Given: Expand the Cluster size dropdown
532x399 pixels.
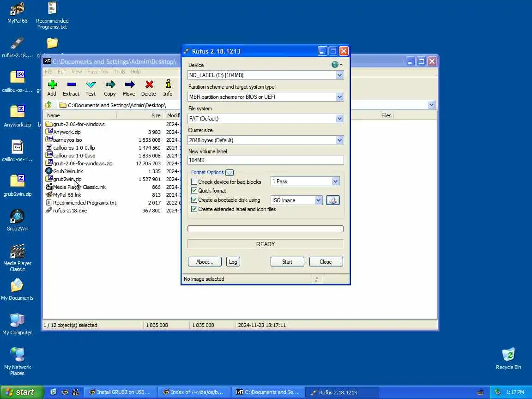Looking at the screenshot, I should point(339,140).
